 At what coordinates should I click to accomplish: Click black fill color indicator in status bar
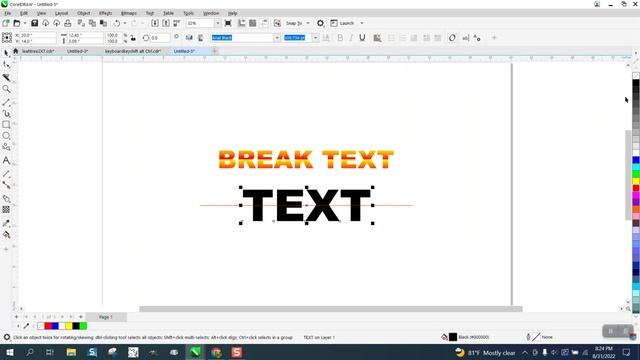click(x=453, y=337)
